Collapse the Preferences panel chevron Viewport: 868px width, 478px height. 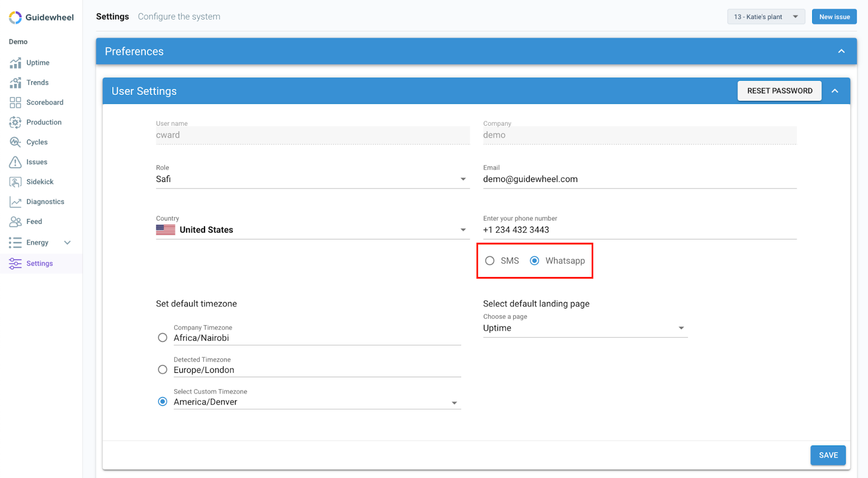[841, 51]
